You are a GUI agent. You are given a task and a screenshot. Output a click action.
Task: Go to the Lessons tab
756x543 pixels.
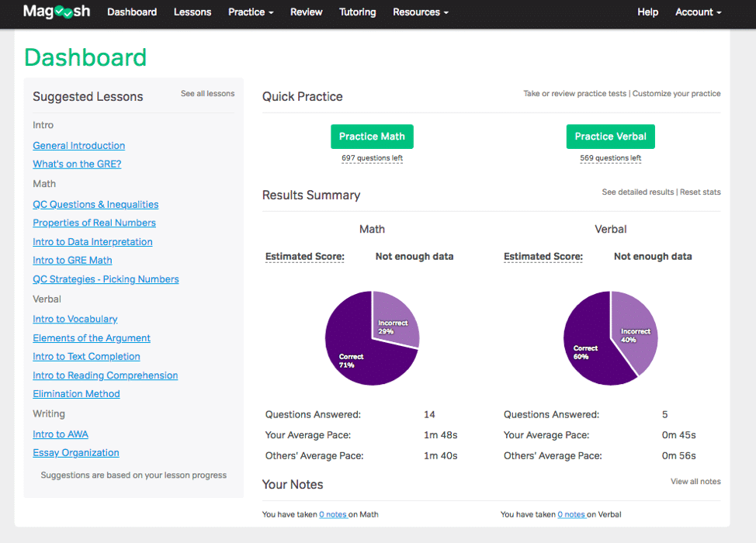[x=192, y=12]
